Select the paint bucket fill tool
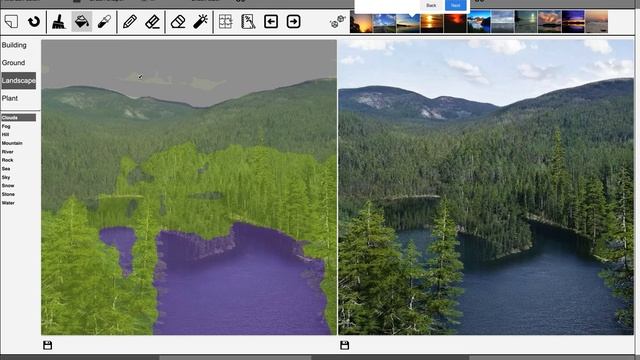The image size is (640, 360). [x=82, y=22]
